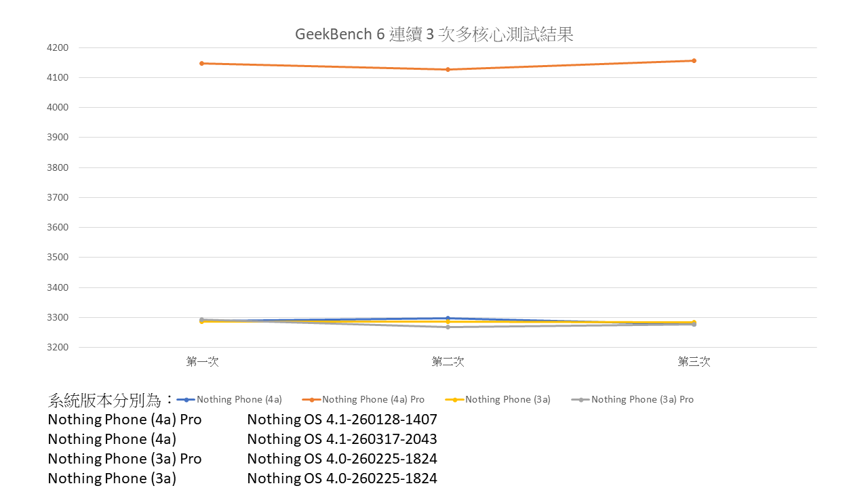The height and width of the screenshot is (488, 868).
Task: Select the orange data point at 第二次
Action: coord(448,69)
